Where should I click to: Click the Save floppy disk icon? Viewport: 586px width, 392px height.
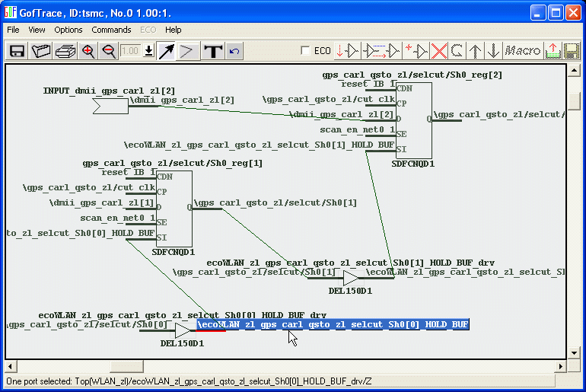tap(17, 51)
